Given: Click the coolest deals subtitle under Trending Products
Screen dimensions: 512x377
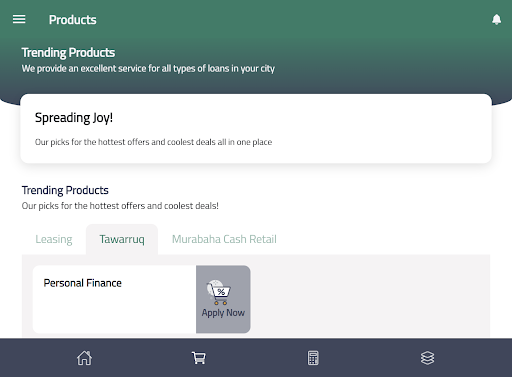Looking at the screenshot, I should [x=120, y=206].
